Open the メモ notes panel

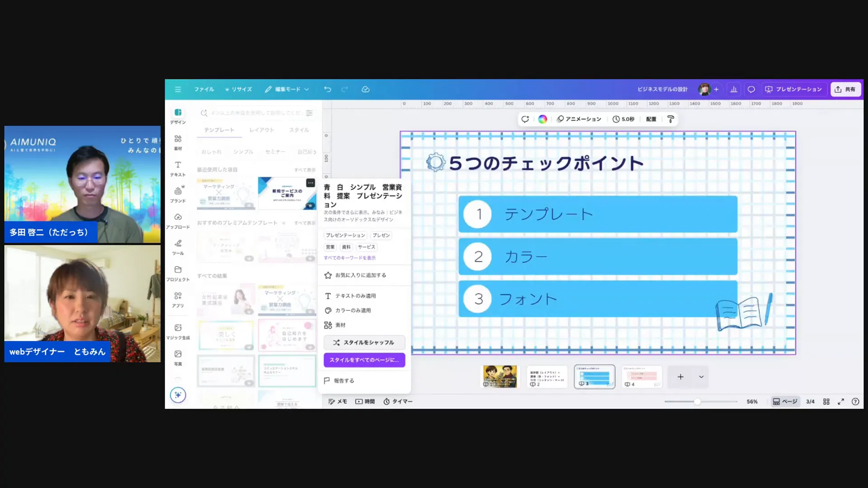[338, 402]
